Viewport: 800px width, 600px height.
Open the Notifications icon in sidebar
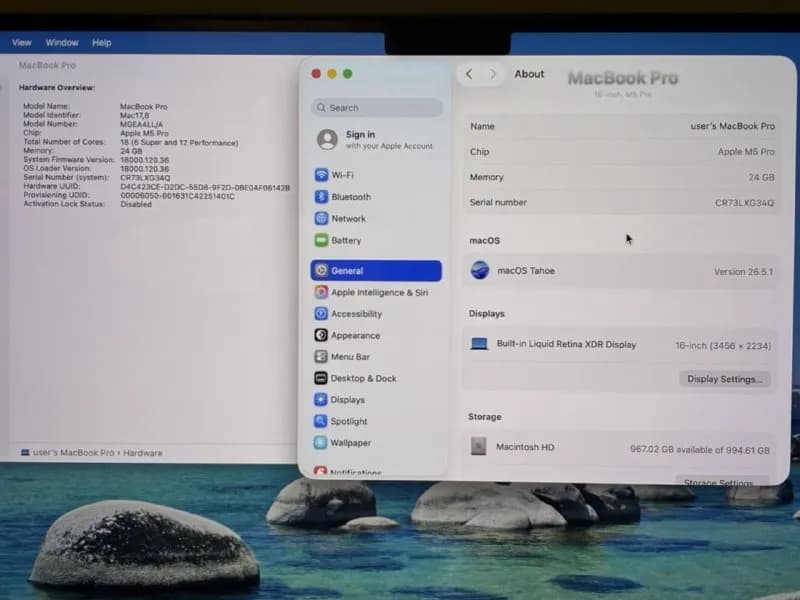click(x=321, y=471)
